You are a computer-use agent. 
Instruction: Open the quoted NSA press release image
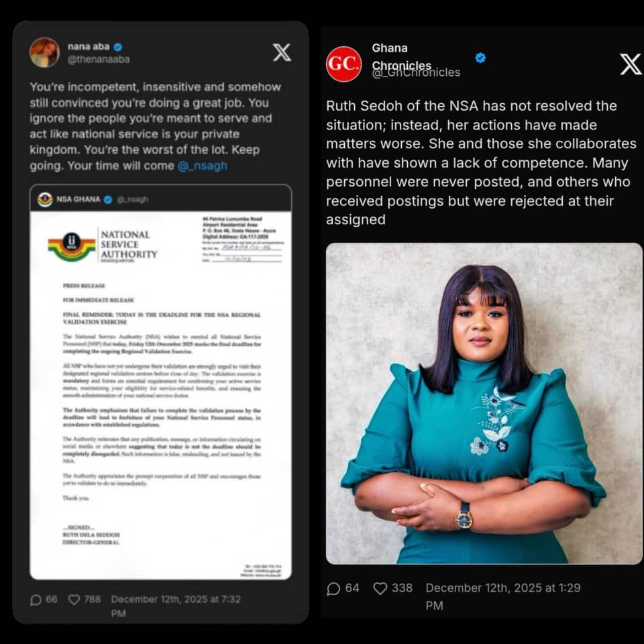[x=160, y=395]
